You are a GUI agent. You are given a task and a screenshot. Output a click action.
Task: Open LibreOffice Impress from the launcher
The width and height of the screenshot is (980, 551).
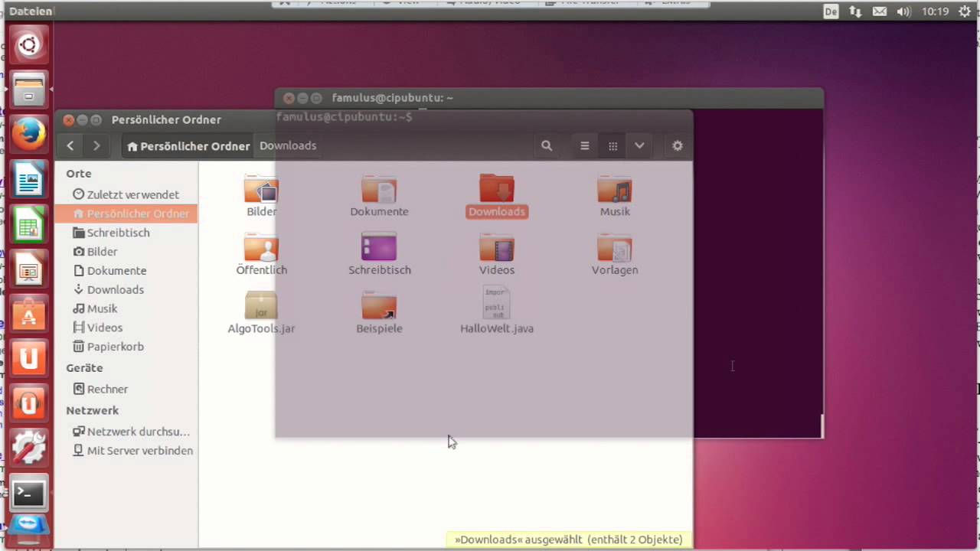tap(29, 270)
